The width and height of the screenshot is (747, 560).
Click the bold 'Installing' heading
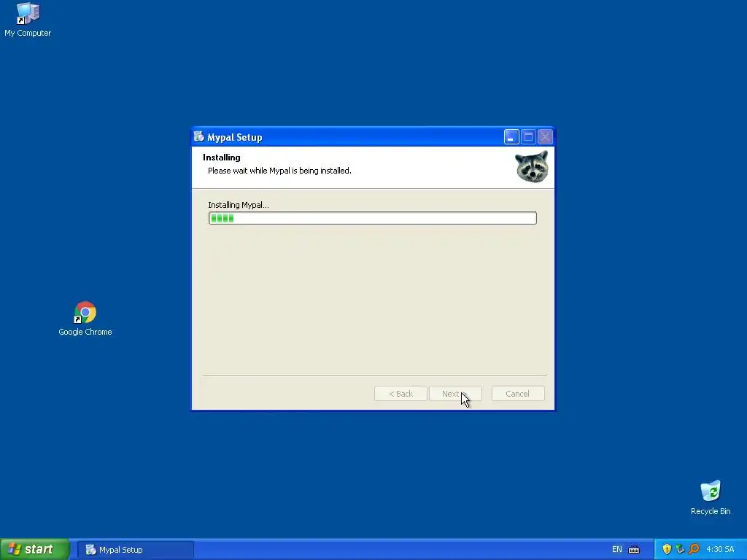[222, 157]
